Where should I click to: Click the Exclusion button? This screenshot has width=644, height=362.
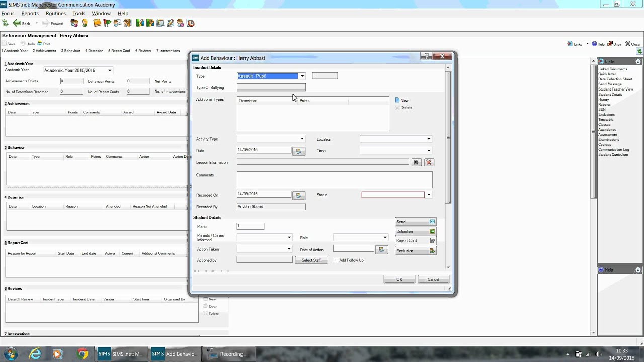point(416,251)
